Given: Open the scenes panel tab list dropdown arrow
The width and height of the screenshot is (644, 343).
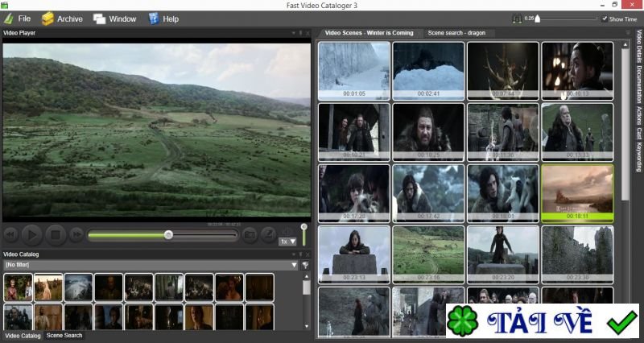Looking at the screenshot, I should coord(627,33).
